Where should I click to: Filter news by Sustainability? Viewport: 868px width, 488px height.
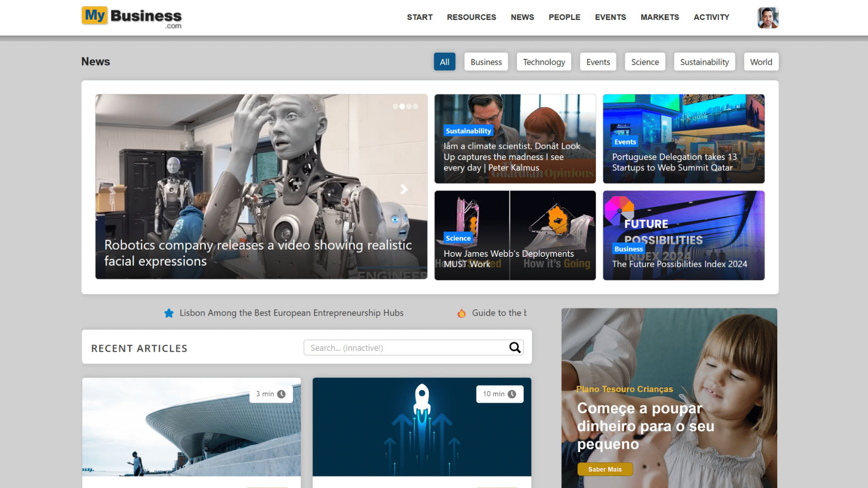(x=704, y=62)
